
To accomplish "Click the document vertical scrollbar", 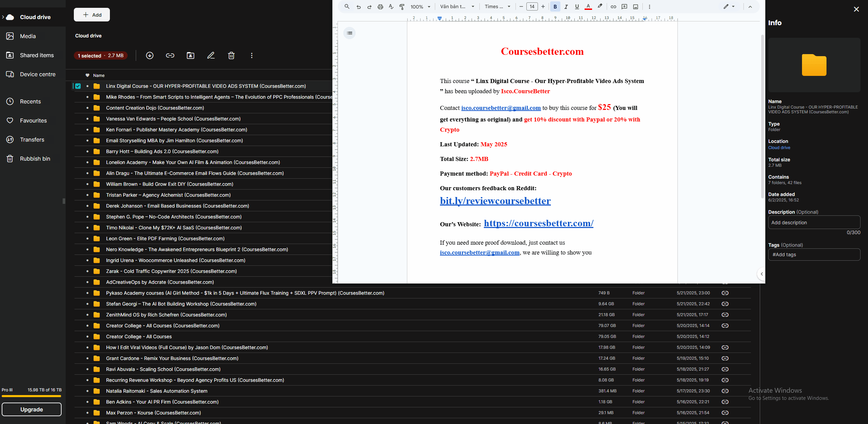I will coord(762,116).
